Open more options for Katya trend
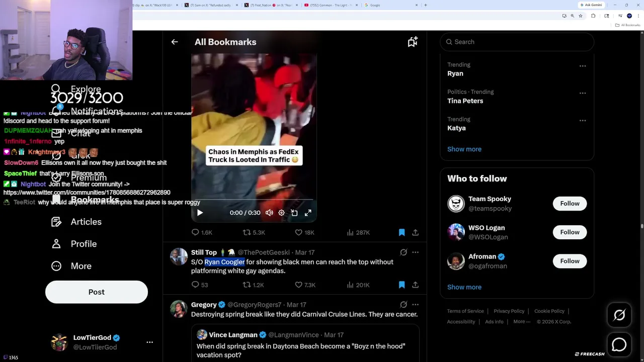The width and height of the screenshot is (644, 362). coord(582,120)
